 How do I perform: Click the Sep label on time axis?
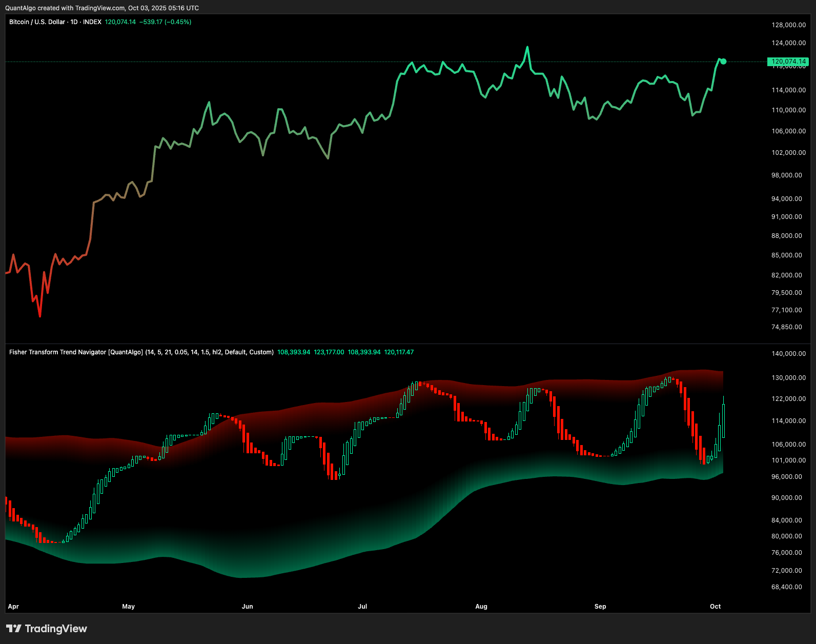tap(600, 607)
